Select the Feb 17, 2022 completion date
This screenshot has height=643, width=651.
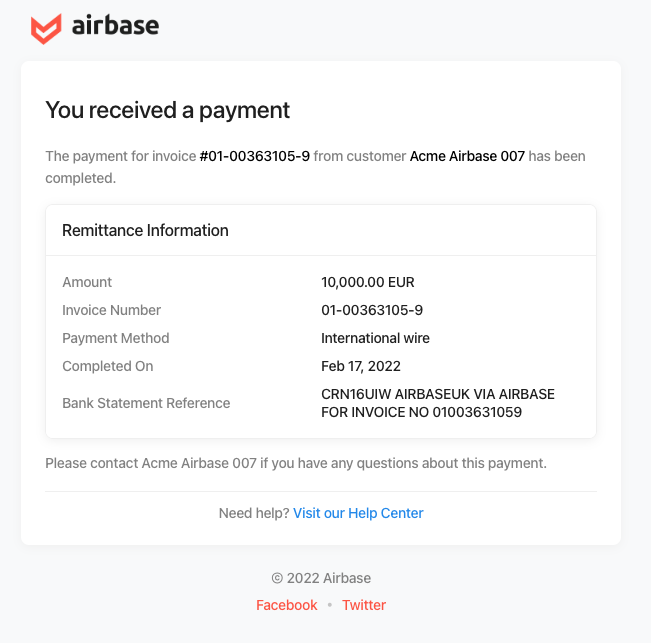(361, 366)
